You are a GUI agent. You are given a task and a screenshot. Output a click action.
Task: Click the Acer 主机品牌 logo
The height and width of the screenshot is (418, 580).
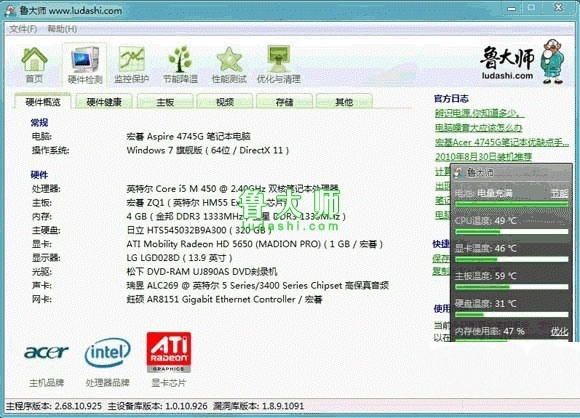46,352
